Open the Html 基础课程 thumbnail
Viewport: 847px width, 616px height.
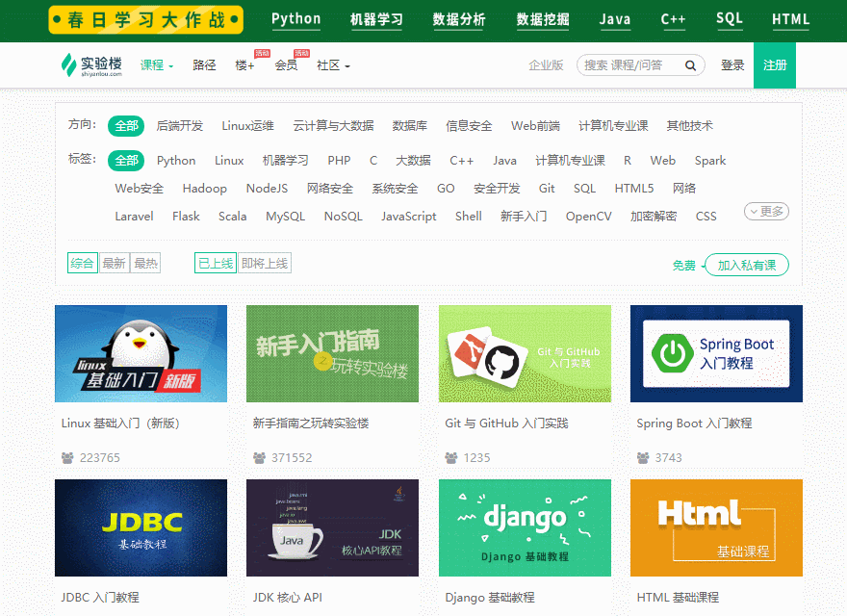click(x=716, y=527)
